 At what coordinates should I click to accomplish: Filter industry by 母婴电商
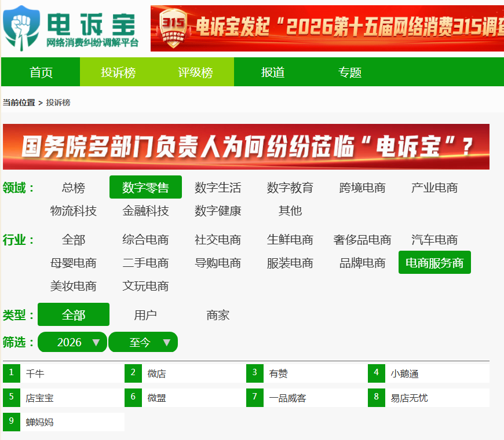point(74,263)
